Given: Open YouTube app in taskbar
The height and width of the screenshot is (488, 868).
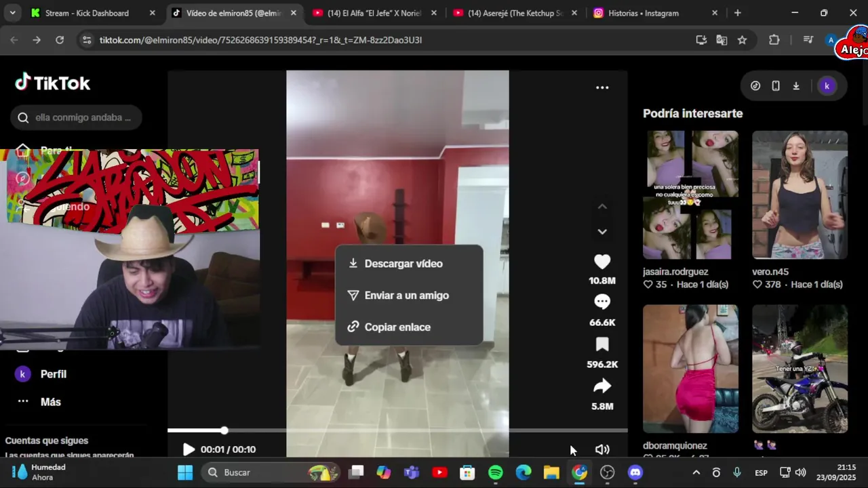Looking at the screenshot, I should 439,472.
